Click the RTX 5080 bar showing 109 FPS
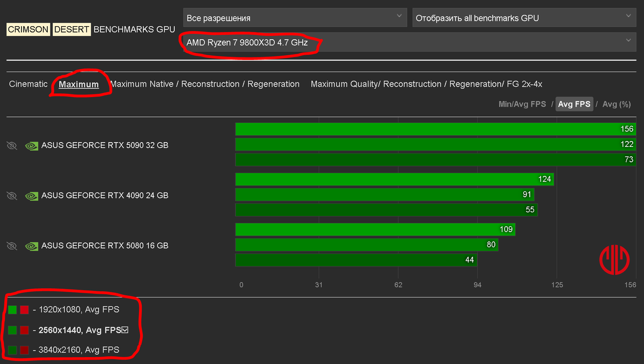The width and height of the screenshot is (644, 364). [375, 229]
